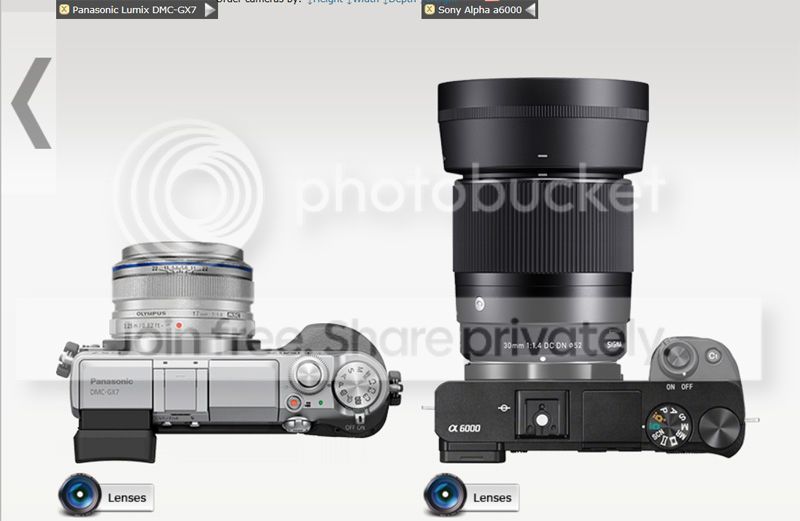Click the large left chevron on the page edge

(x=31, y=103)
